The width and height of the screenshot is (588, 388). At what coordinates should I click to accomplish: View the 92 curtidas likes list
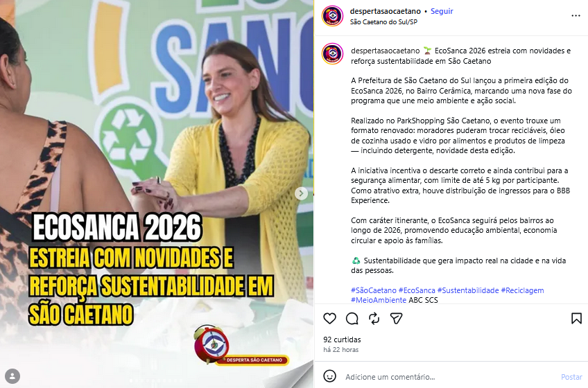pyautogui.click(x=342, y=339)
